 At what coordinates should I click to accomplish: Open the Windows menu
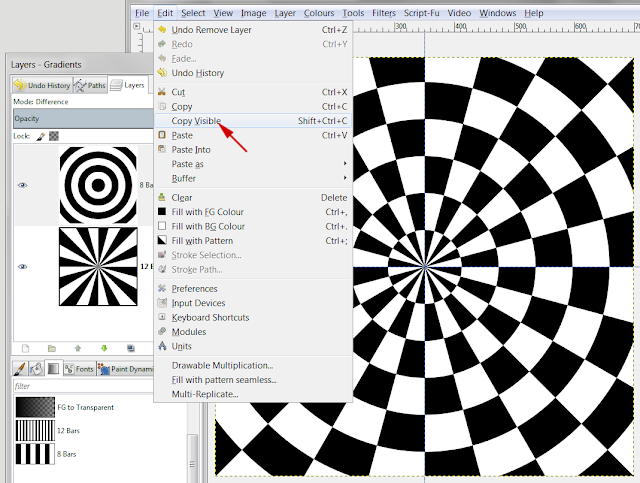[498, 13]
